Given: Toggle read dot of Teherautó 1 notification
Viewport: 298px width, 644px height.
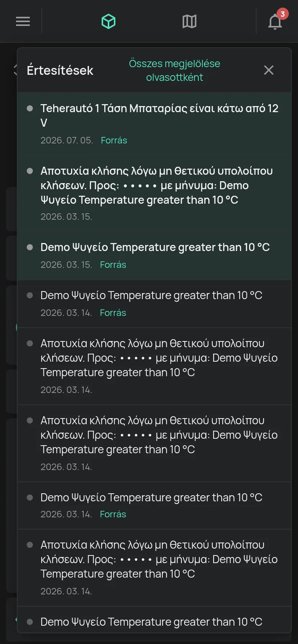Looking at the screenshot, I should [30, 108].
